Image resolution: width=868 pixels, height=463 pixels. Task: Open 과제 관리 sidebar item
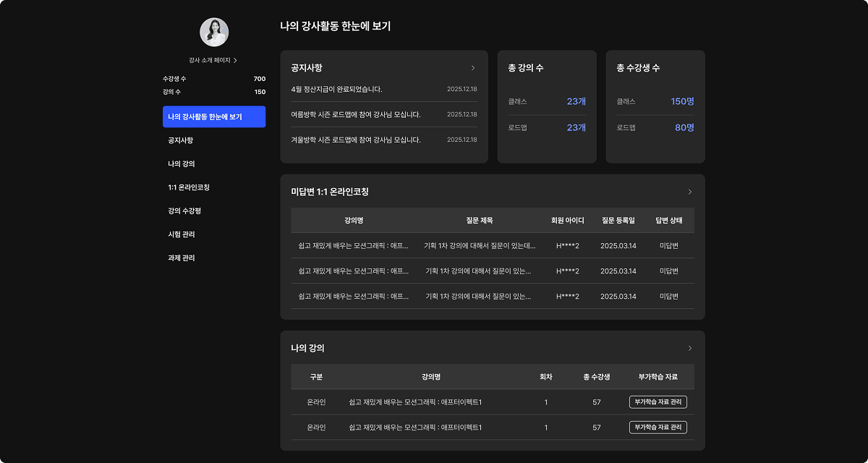click(182, 258)
